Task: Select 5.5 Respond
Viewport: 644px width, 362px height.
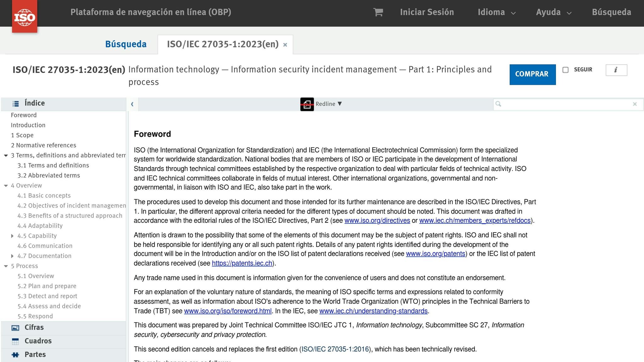Action: click(x=35, y=316)
